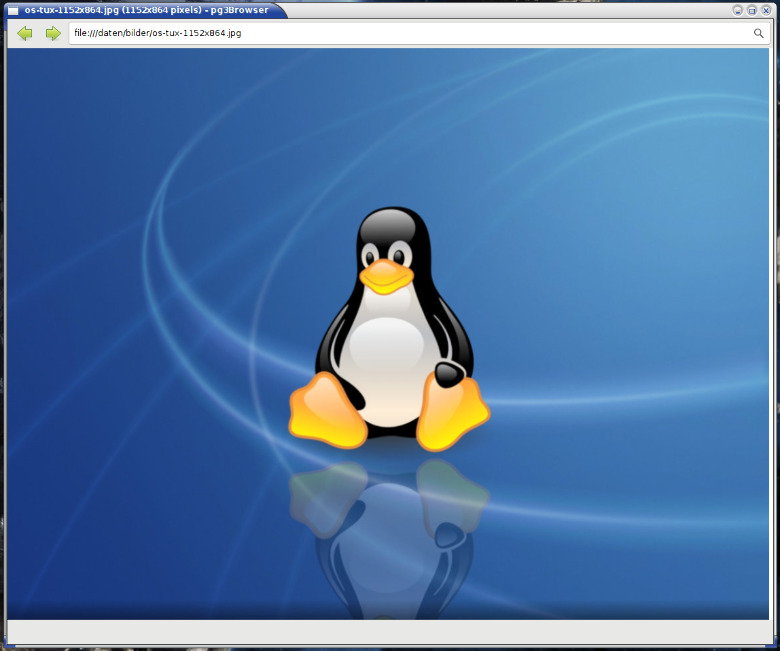
Task: Maximize the pg3Browser window
Action: point(752,10)
